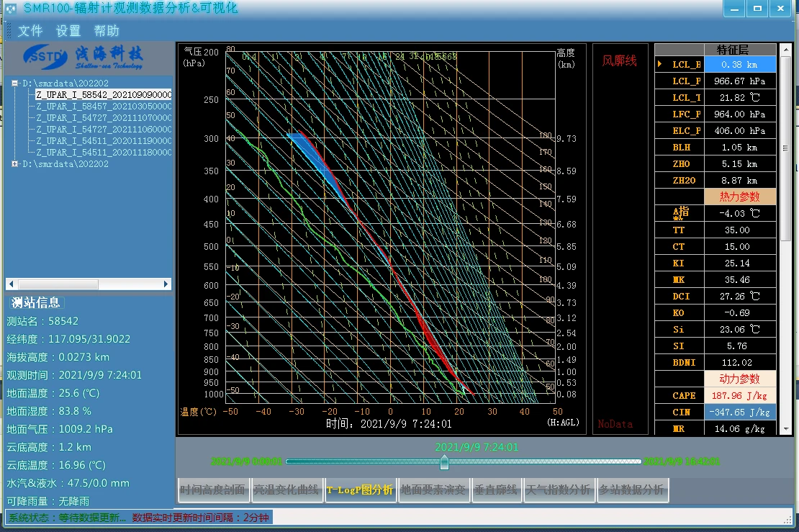The height and width of the screenshot is (532, 799).
Task: Switch to 亮温变化曲线 view
Action: tap(286, 490)
